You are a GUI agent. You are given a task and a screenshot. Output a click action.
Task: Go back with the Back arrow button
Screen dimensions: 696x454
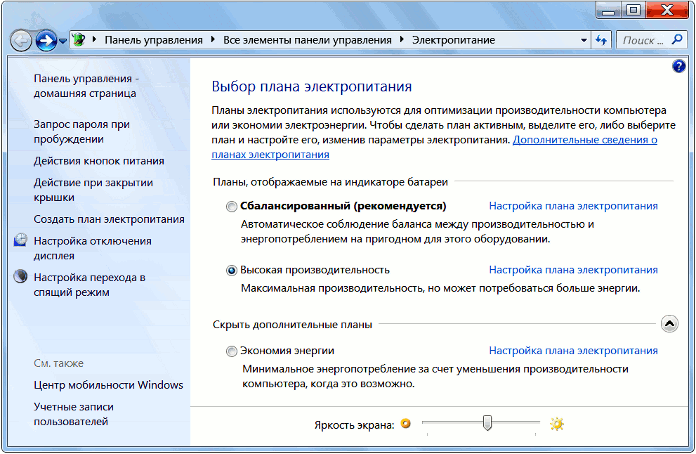20,41
